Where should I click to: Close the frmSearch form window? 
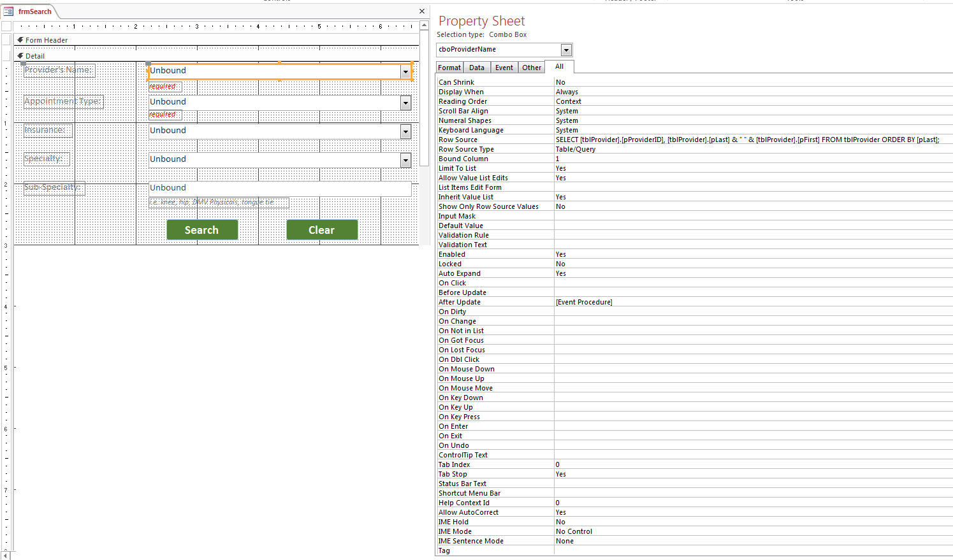pos(422,11)
